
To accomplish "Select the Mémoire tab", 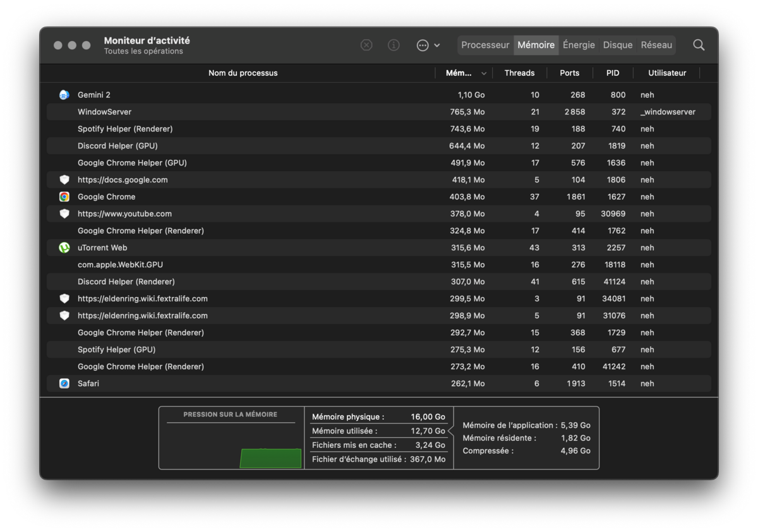I will [x=536, y=45].
